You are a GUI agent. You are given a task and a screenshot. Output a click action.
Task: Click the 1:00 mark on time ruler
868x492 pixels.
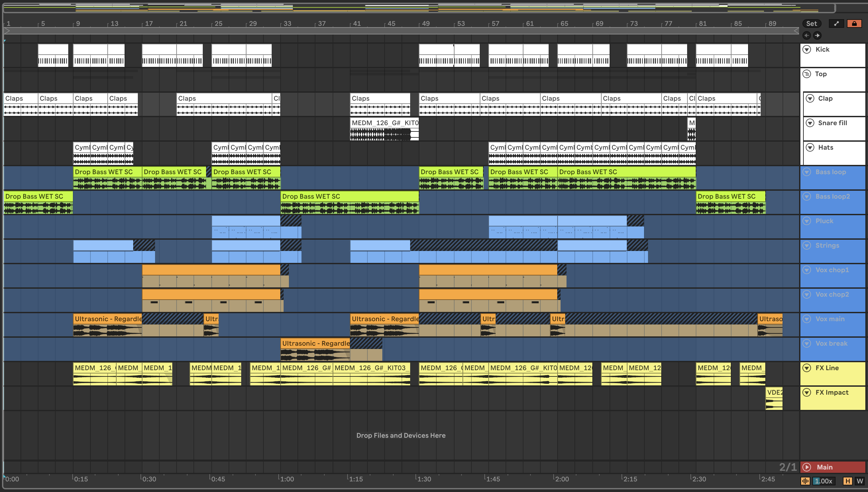[x=287, y=479]
